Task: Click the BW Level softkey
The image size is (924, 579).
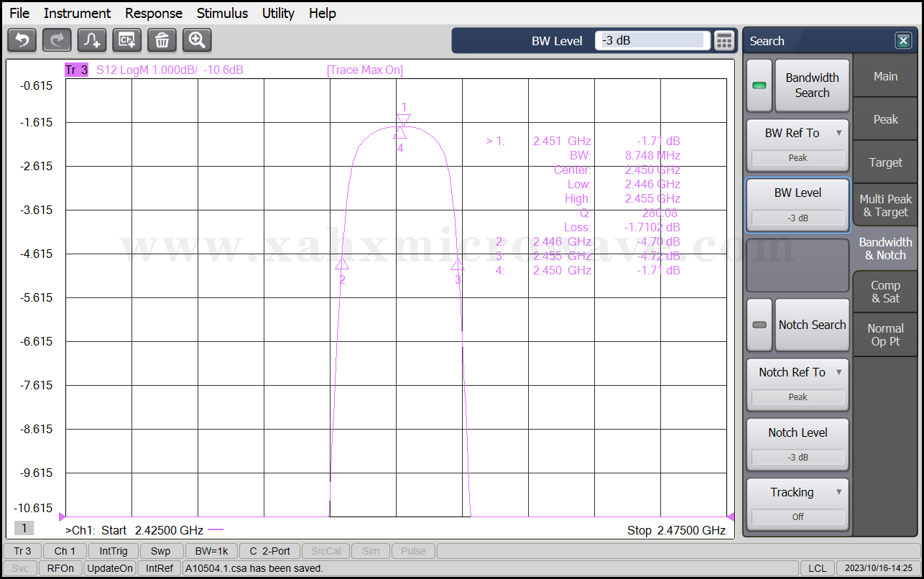Action: tap(798, 205)
